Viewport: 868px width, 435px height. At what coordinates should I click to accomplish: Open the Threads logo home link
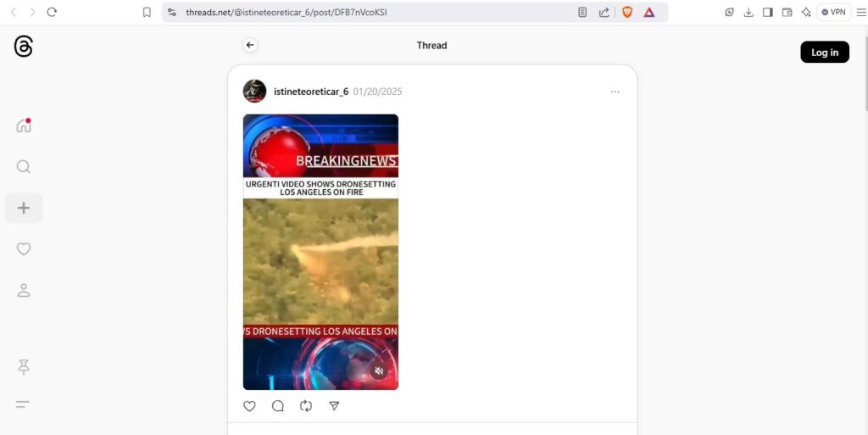(23, 47)
